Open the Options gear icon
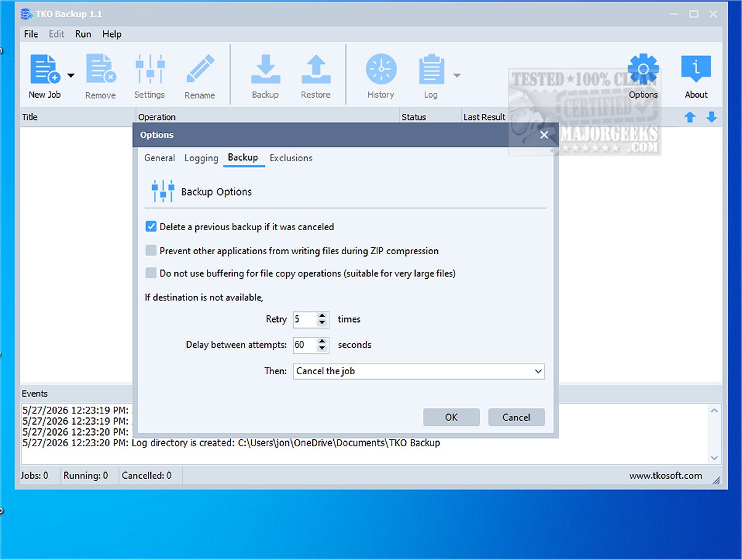The height and width of the screenshot is (560, 742). tap(643, 69)
